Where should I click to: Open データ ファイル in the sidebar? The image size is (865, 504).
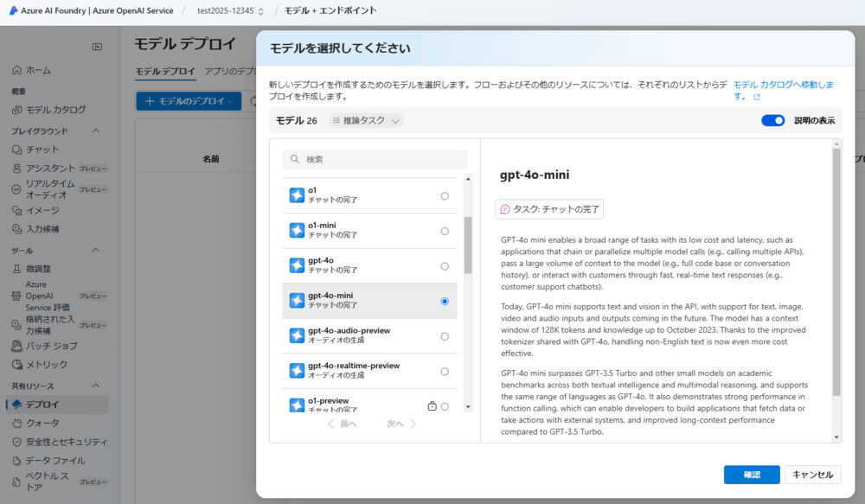point(48,461)
